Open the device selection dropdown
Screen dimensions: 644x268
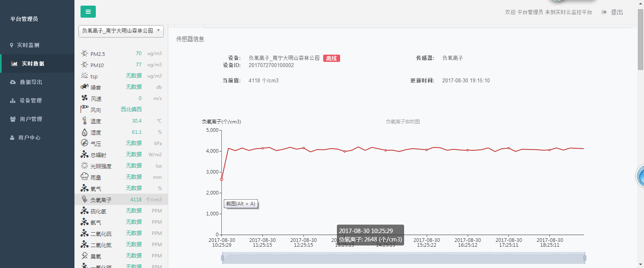[121, 31]
